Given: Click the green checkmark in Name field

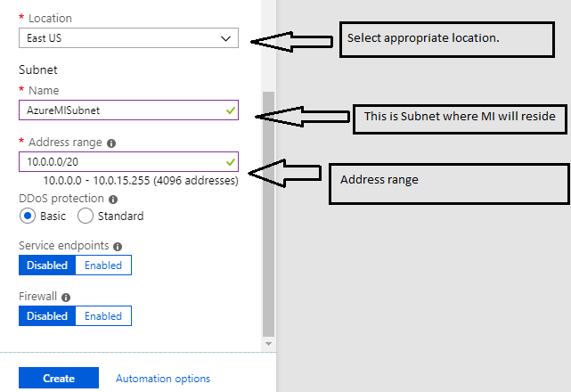Looking at the screenshot, I should pyautogui.click(x=230, y=110).
